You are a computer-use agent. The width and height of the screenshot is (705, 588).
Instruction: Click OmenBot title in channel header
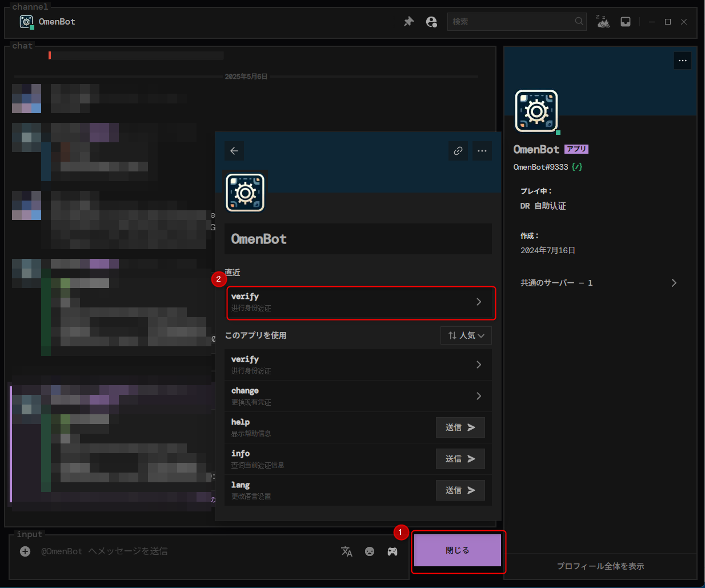[x=57, y=22]
